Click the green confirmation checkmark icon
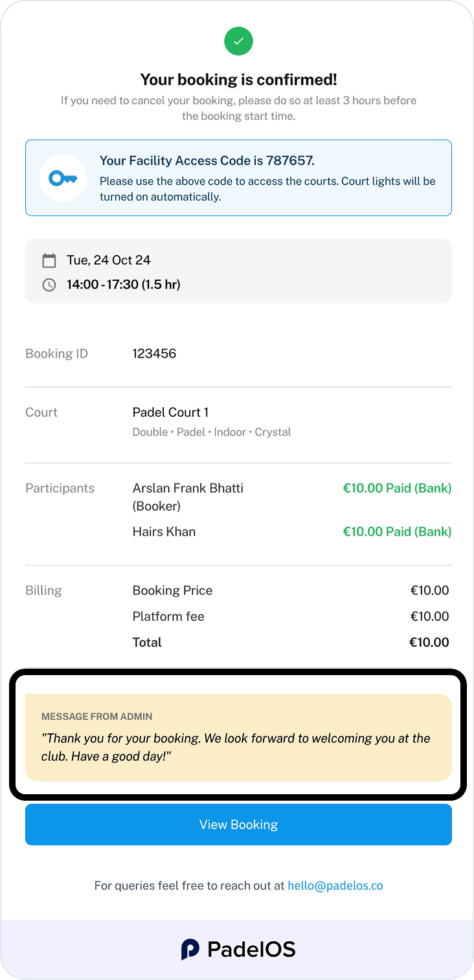Image resolution: width=474 pixels, height=980 pixels. 238,41
